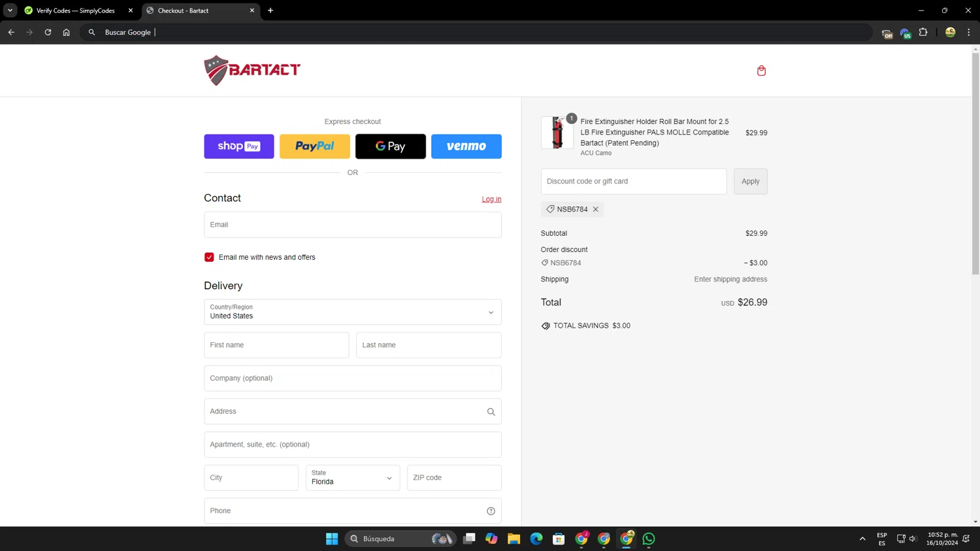This screenshot has width=980, height=551.
Task: Close the Checkout - Bartact tab
Action: (x=252, y=10)
